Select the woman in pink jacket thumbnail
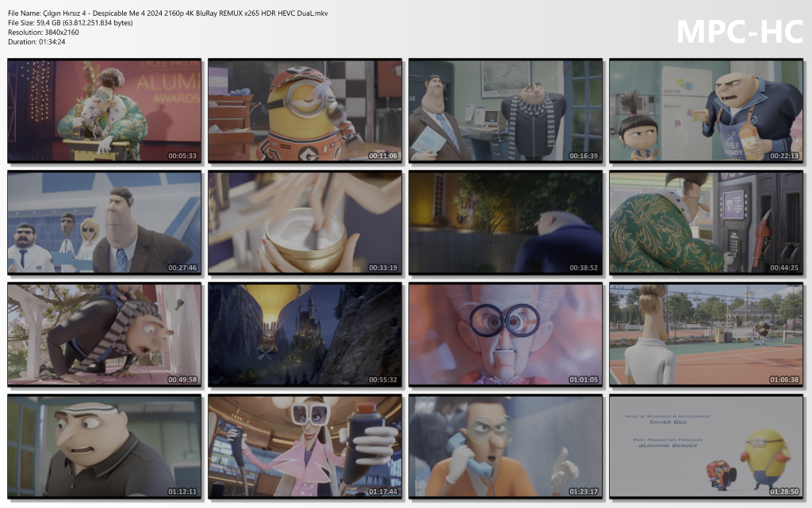The width and height of the screenshot is (812, 508). (304, 446)
